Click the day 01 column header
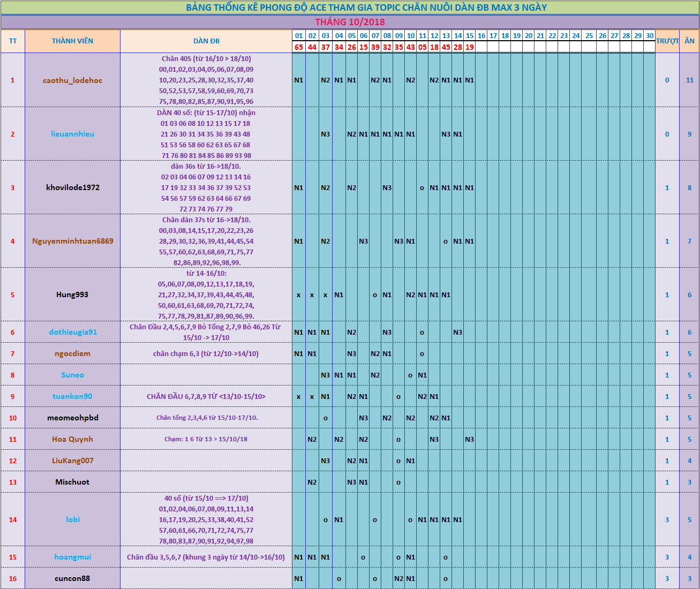The image size is (700, 589). click(x=299, y=36)
